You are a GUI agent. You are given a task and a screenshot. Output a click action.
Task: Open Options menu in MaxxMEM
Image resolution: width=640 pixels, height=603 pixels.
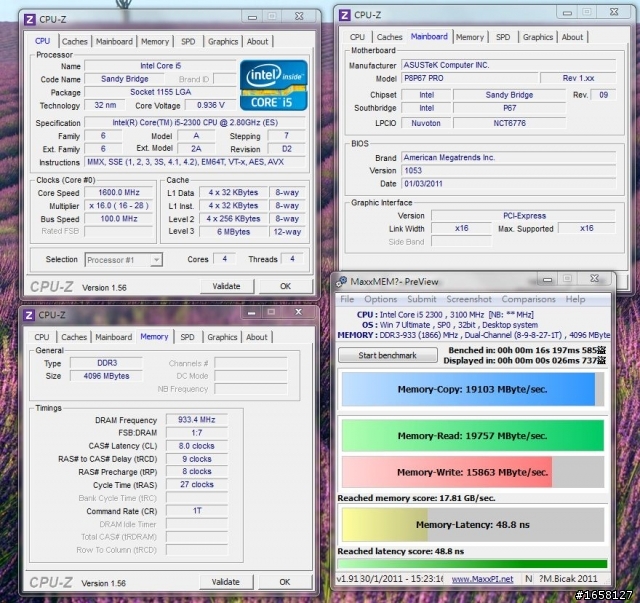(x=380, y=299)
